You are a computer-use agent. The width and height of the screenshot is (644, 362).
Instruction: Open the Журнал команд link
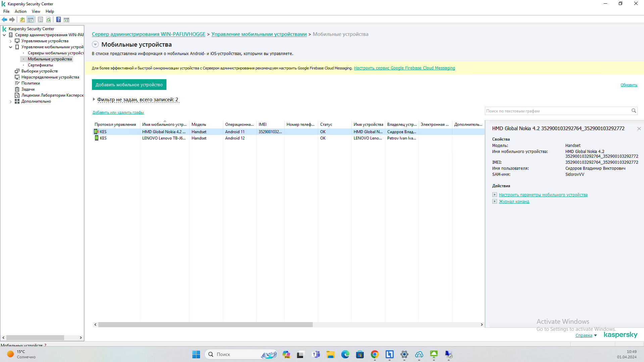(x=514, y=202)
